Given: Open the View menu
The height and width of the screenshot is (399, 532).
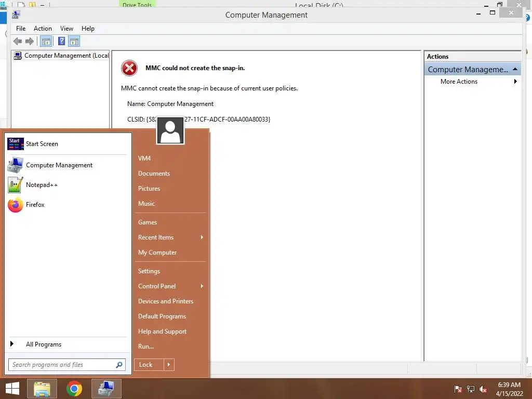Looking at the screenshot, I should [x=66, y=29].
